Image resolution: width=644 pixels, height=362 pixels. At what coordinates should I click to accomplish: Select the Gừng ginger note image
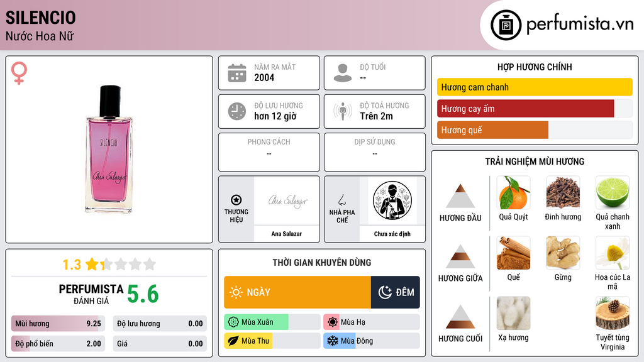(563, 253)
